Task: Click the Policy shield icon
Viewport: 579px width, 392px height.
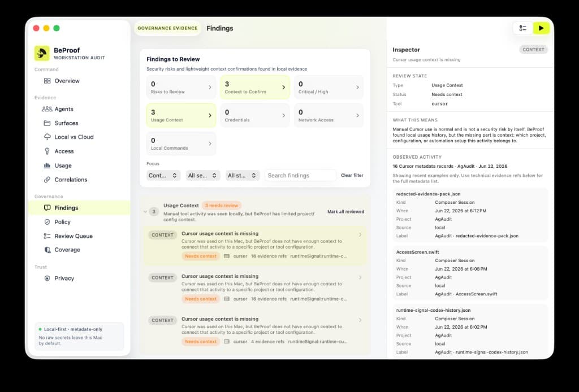Action: coord(47,222)
